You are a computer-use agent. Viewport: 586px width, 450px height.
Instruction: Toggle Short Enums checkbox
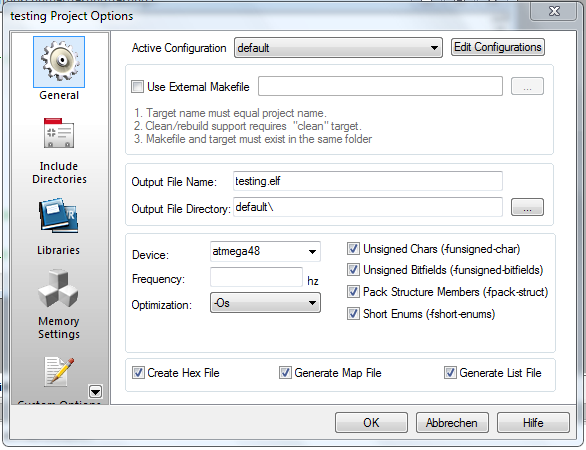[x=353, y=314]
